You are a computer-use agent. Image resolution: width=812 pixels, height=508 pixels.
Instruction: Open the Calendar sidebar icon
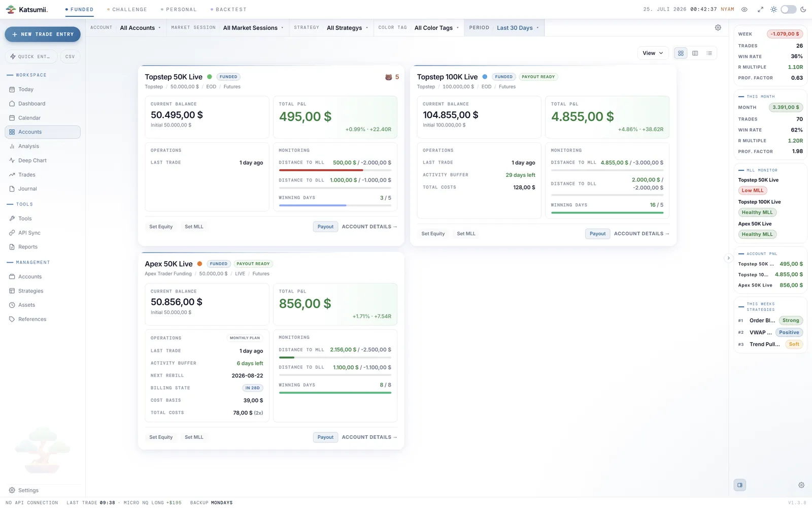[12, 118]
